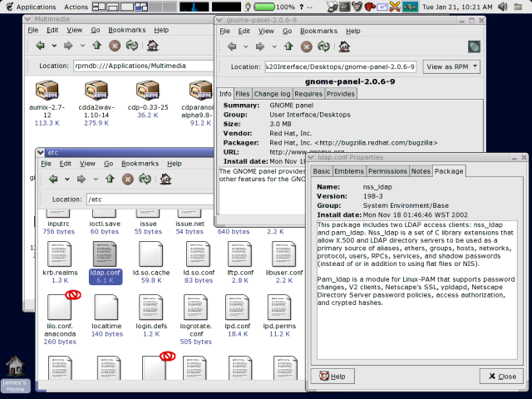Screen dimensions: 532x399
Task: Switch to Permissions tab in ldap.conf Properties
Action: tap(387, 171)
